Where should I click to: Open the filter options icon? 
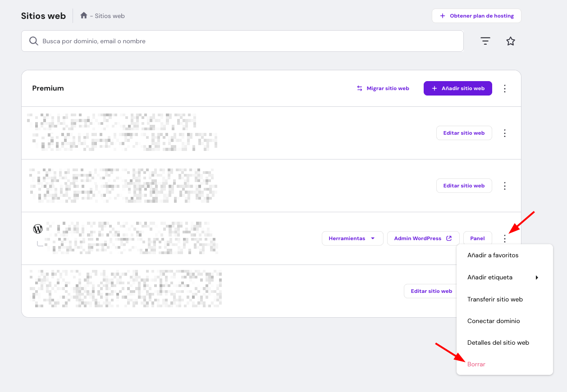[485, 41]
